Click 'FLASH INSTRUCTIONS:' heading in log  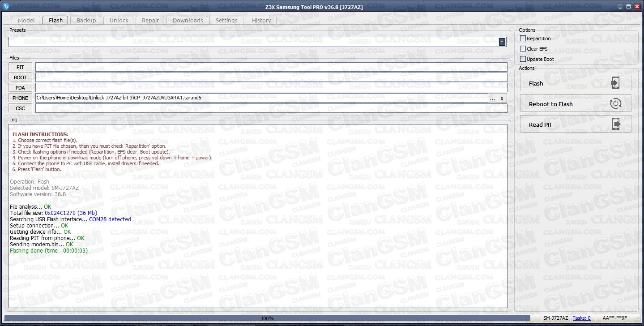tap(40, 134)
